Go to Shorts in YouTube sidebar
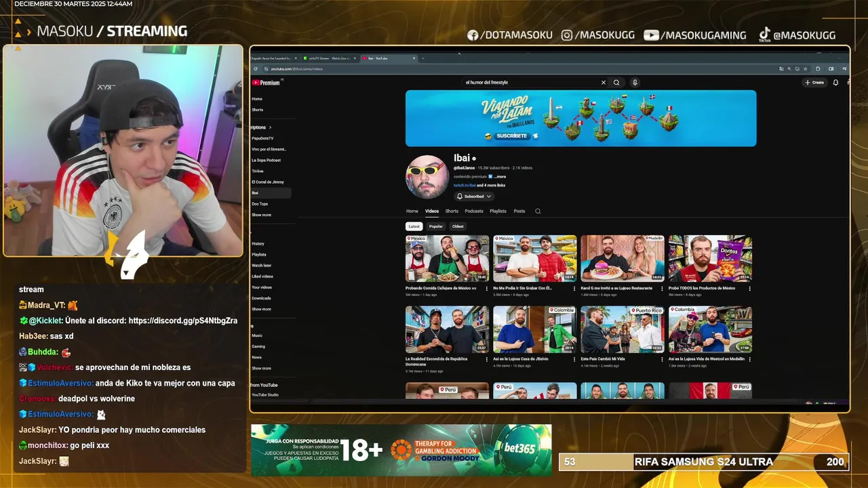868x488 pixels. [258, 110]
